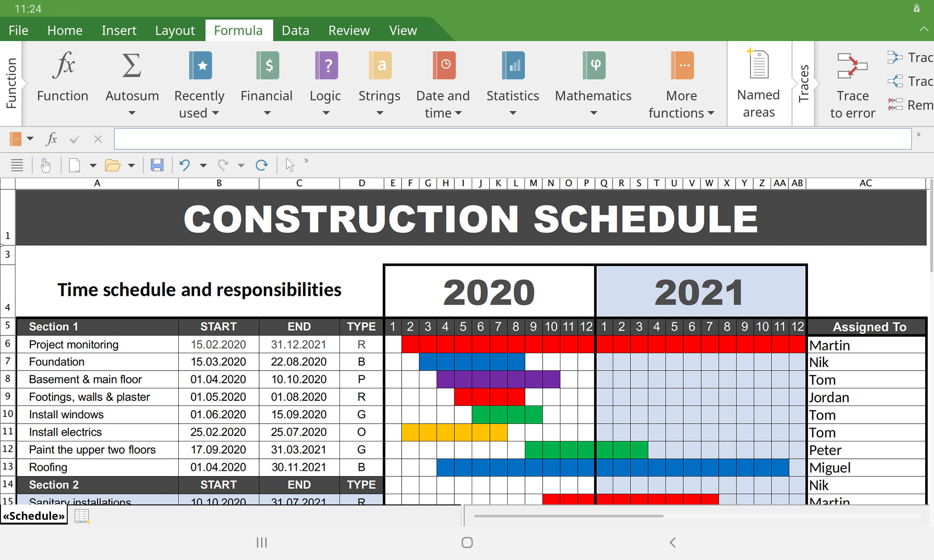Expand the Traces group label
The height and width of the screenshot is (560, 934).
[x=804, y=84]
